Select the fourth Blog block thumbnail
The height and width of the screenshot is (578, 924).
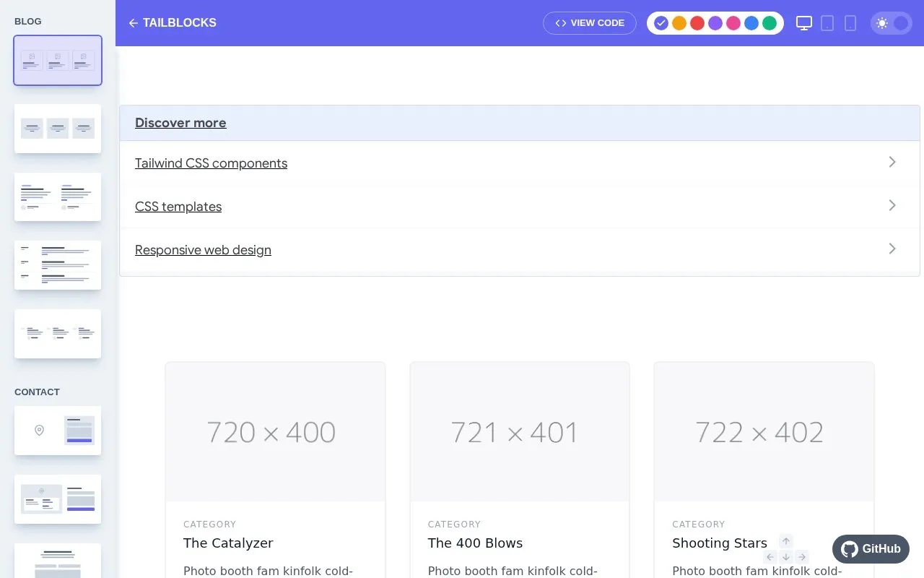[x=58, y=265]
